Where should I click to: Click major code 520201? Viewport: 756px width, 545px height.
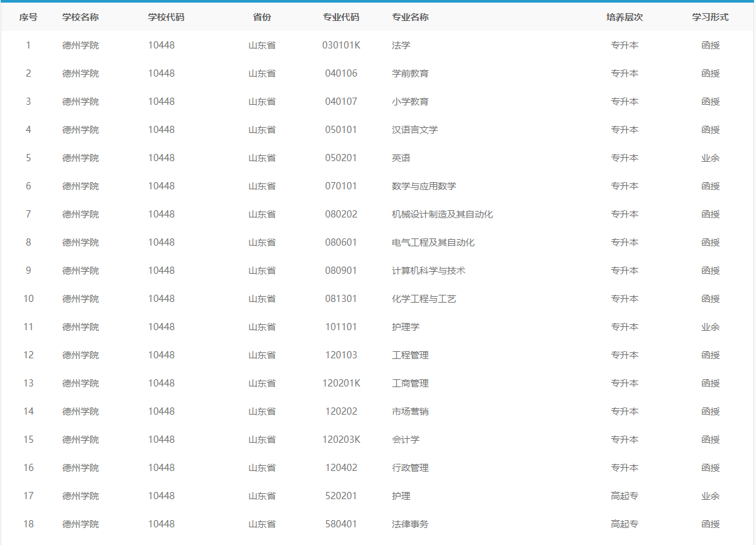click(x=341, y=496)
